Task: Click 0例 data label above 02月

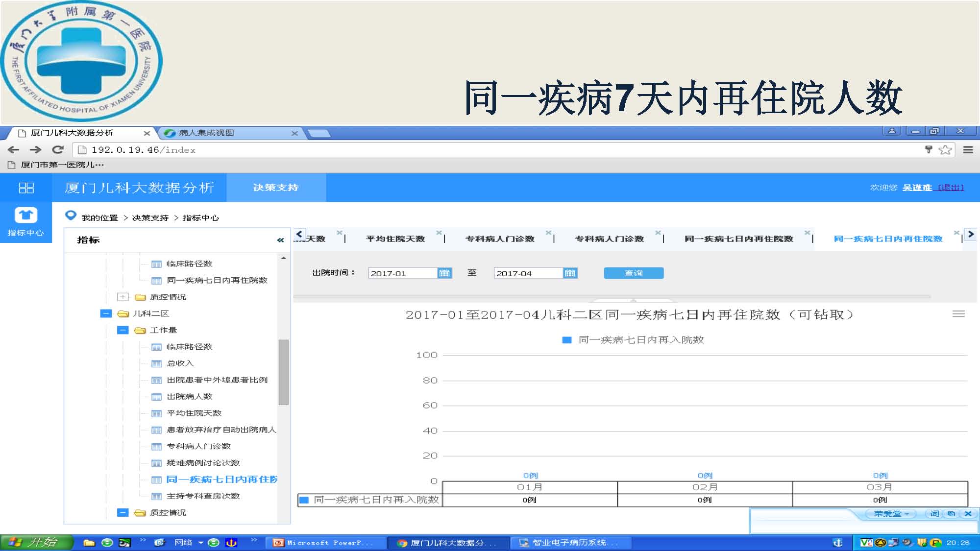Action: [705, 476]
